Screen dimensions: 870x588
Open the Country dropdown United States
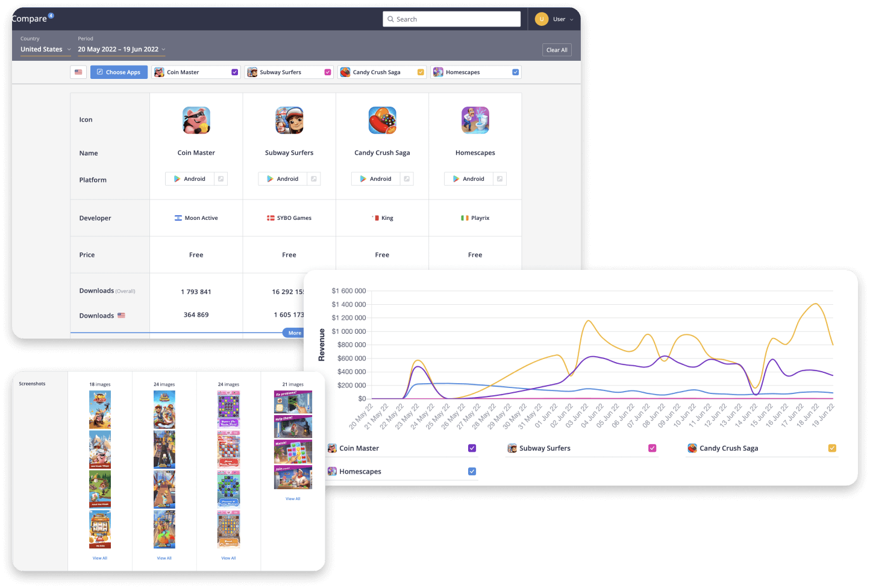46,49
